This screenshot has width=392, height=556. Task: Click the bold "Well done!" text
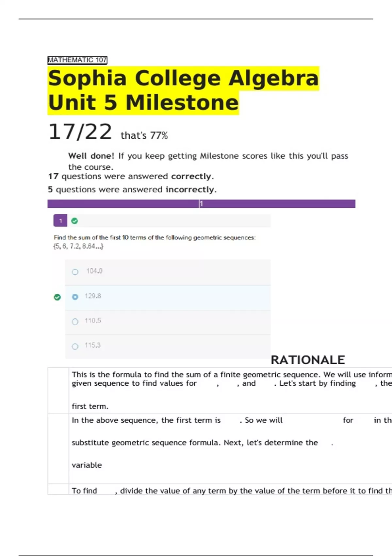(91, 156)
